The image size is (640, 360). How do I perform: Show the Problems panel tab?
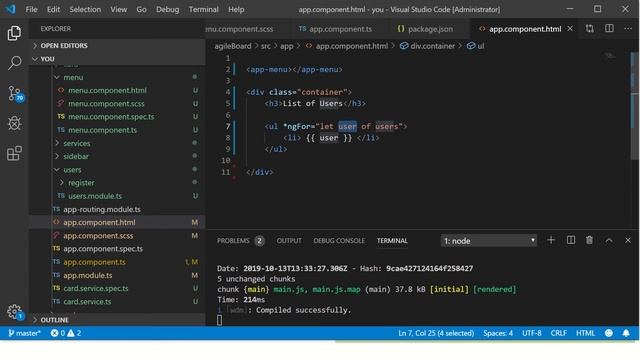click(240, 241)
